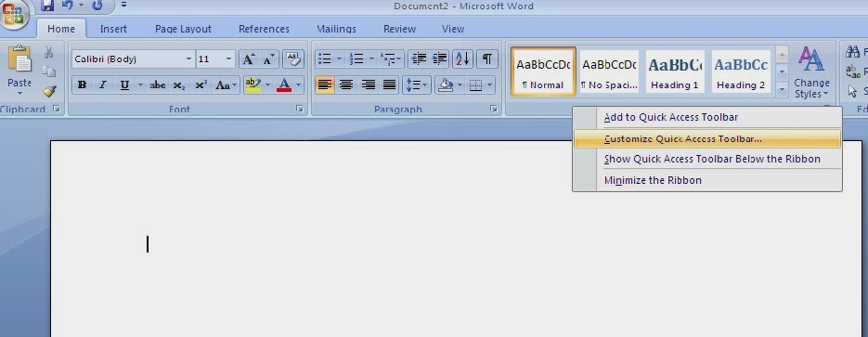Screen dimensions: 868x337
Task: Click the Sort A-Z icon
Action: (x=462, y=59)
